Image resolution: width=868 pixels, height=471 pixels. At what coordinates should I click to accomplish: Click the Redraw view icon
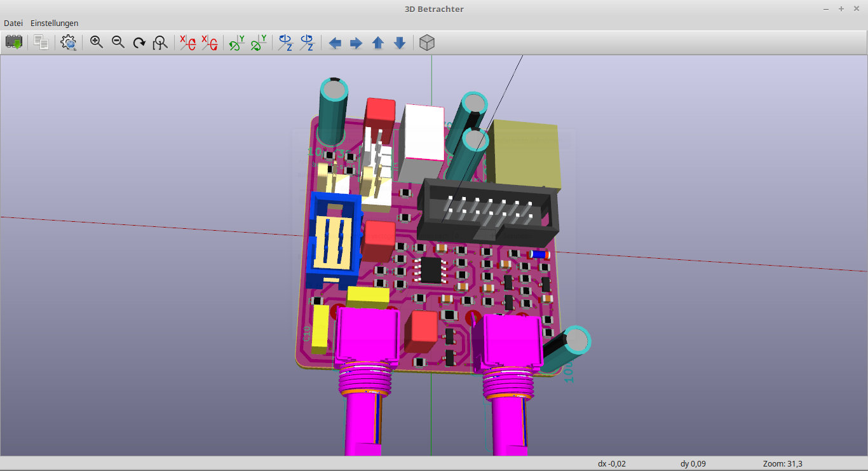coord(139,43)
